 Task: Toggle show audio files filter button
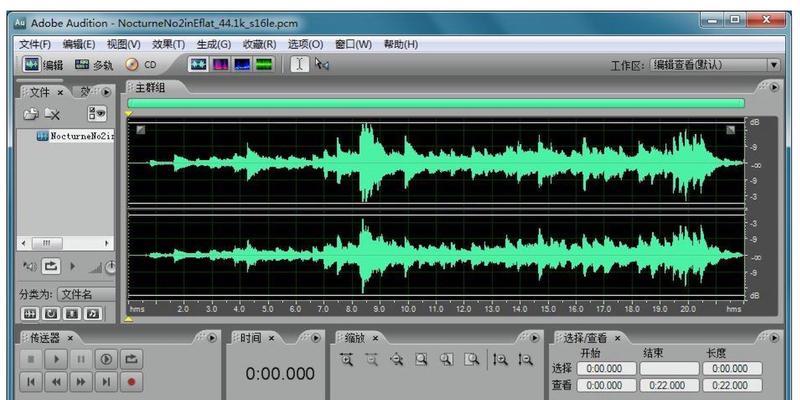click(30, 313)
